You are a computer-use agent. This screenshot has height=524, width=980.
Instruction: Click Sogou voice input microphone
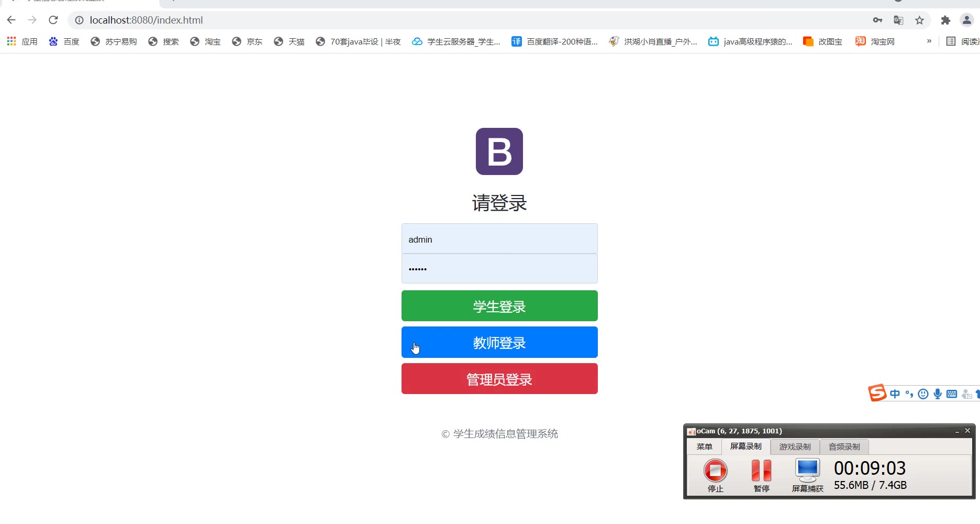(x=938, y=394)
